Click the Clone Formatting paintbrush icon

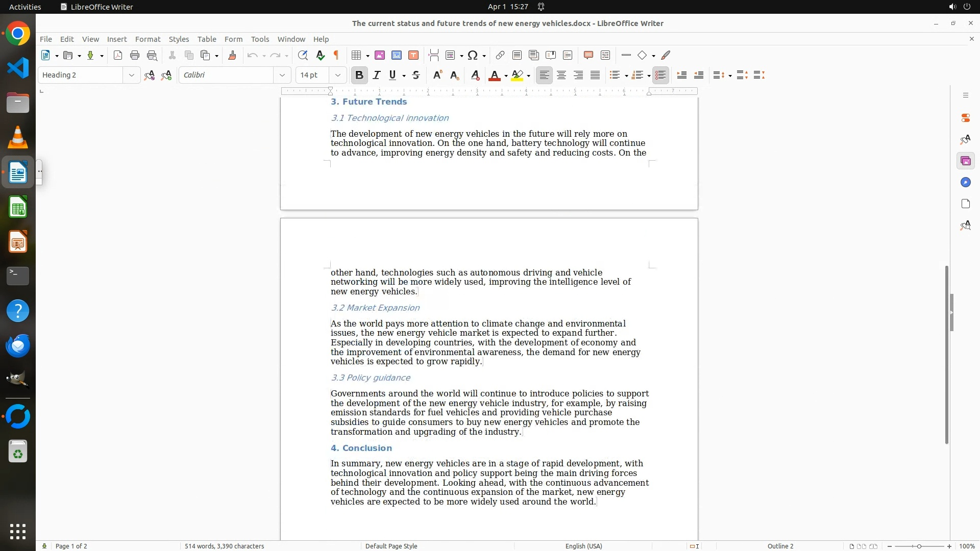point(232,56)
